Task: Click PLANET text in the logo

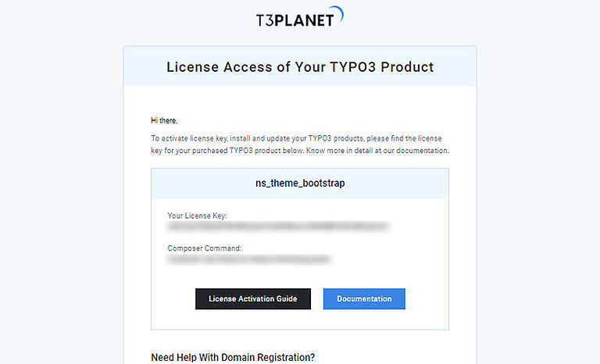Action: 306,20
